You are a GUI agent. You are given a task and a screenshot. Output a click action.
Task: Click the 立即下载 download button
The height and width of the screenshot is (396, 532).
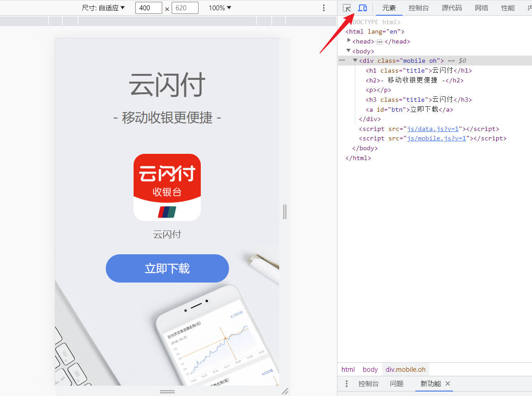(x=167, y=268)
